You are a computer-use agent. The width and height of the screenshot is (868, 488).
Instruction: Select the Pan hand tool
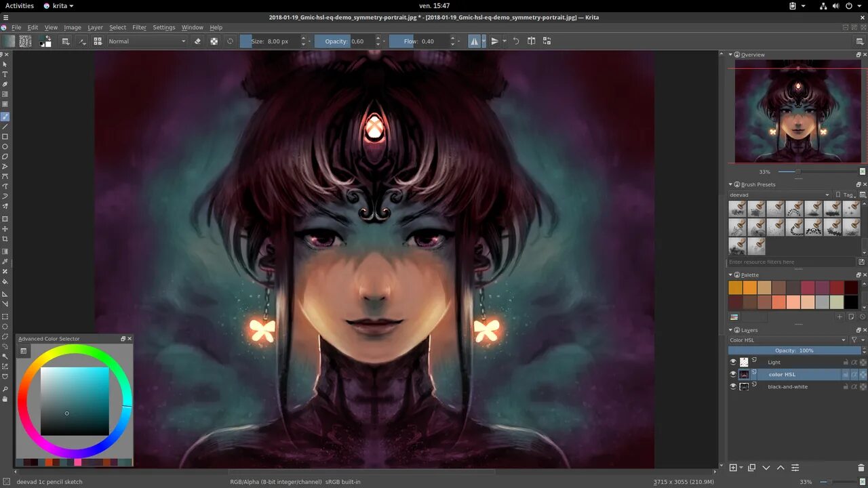coord(5,399)
